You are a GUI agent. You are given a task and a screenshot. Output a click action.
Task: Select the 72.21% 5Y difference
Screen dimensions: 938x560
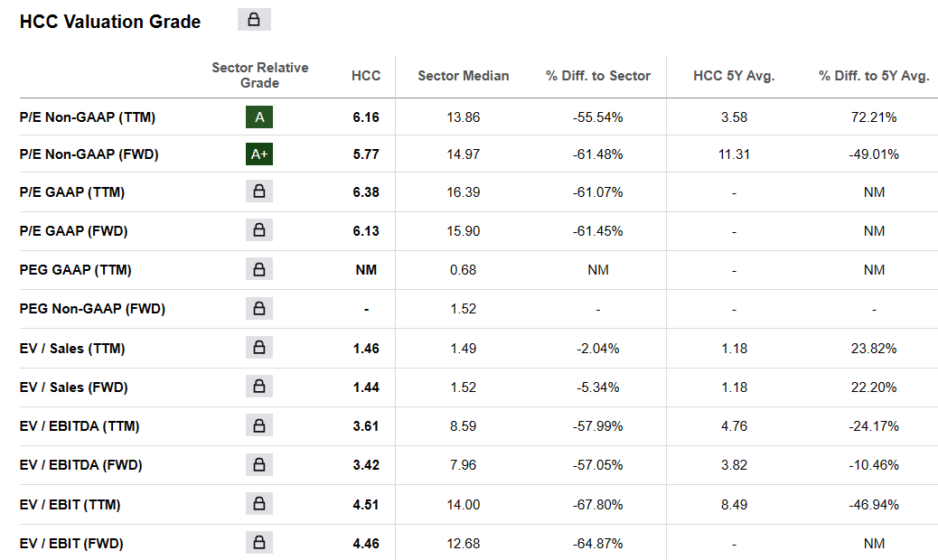(874, 117)
